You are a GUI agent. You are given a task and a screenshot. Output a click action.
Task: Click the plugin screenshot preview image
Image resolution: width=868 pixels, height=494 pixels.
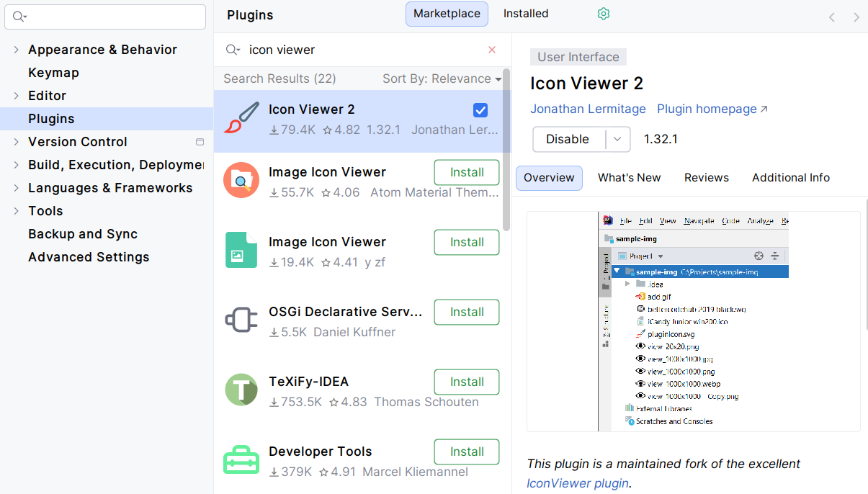(693, 321)
